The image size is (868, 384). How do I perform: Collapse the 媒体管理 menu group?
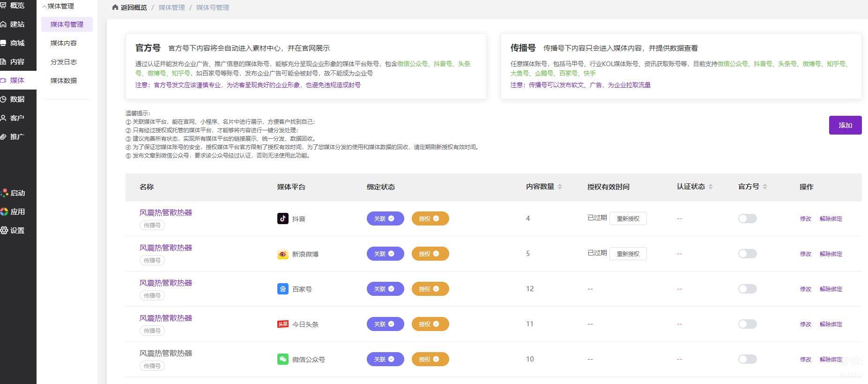[x=45, y=7]
